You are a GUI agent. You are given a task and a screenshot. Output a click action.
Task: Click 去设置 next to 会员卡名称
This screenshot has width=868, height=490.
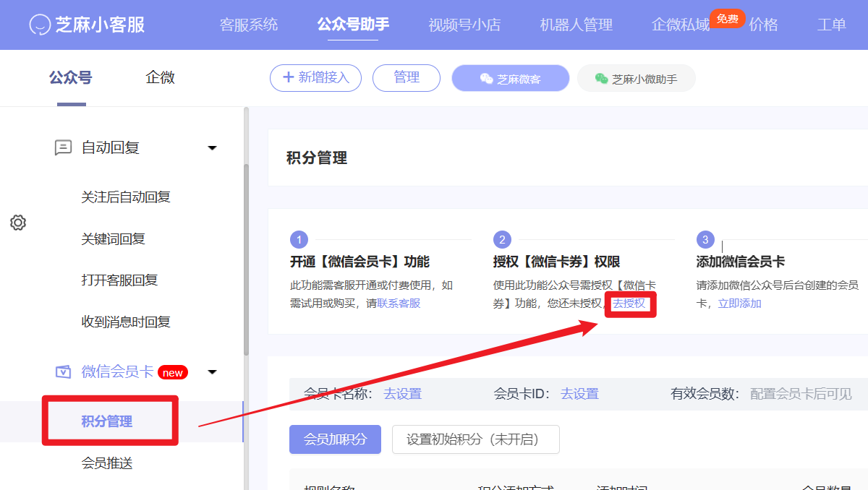coord(402,394)
